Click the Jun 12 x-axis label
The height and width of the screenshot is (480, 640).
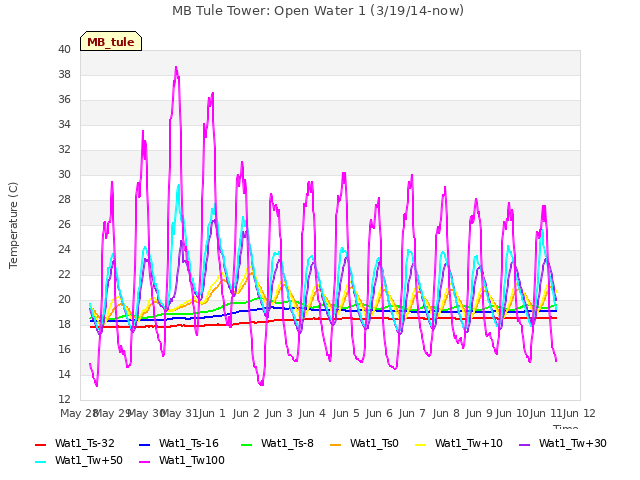tap(579, 413)
